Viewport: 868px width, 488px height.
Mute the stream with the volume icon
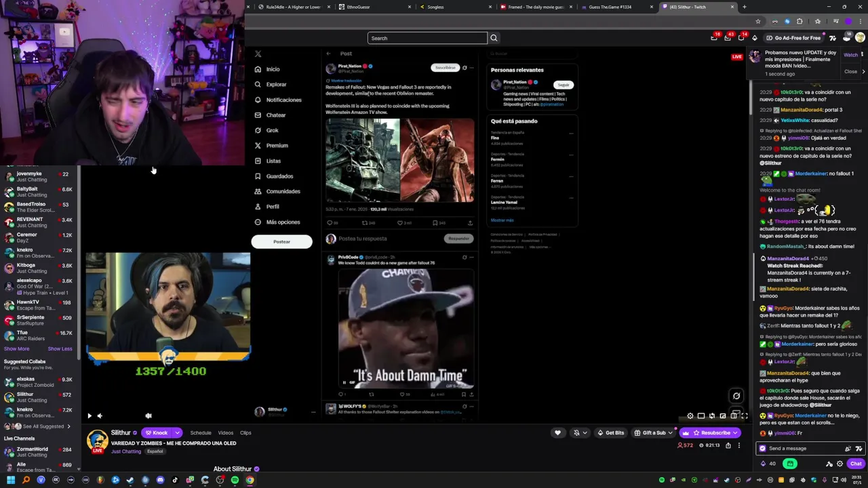[x=100, y=416]
